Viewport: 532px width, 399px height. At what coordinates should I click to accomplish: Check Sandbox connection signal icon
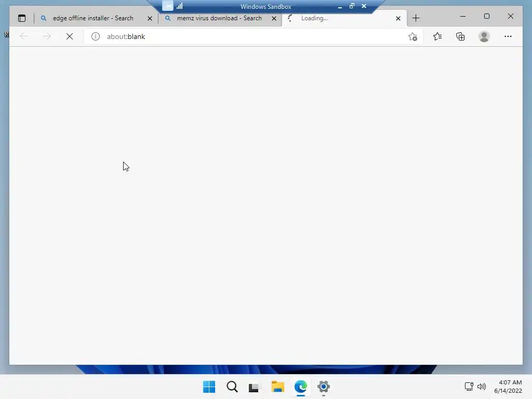tap(180, 6)
